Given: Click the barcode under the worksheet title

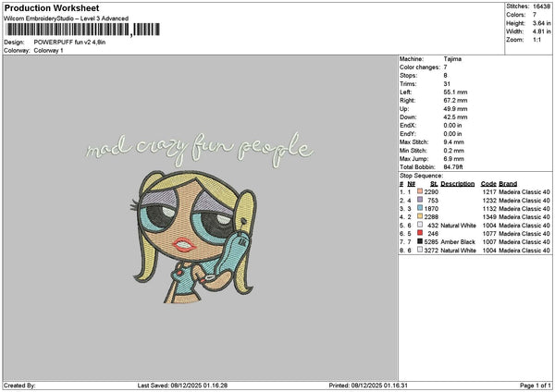Looking at the screenshot, I should (83, 30).
